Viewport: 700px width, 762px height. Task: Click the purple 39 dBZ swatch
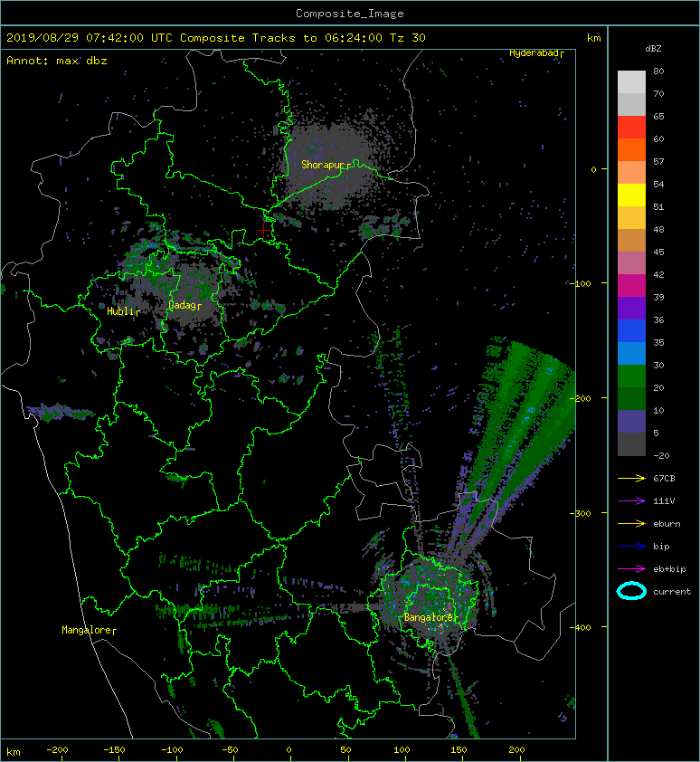point(631,308)
